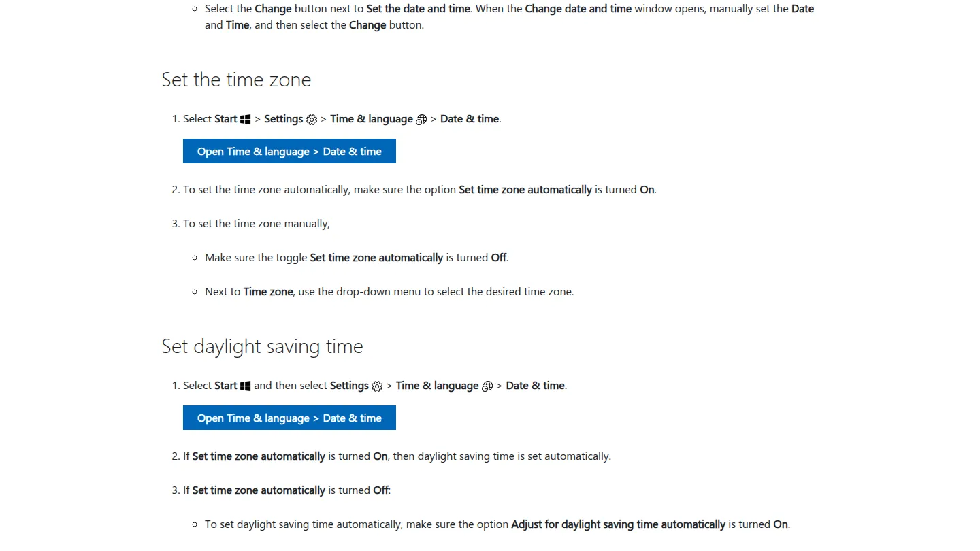Screen dimensions: 980x551
Task: Click the Time & language globe icon in the time zone steps
Action: (421, 120)
